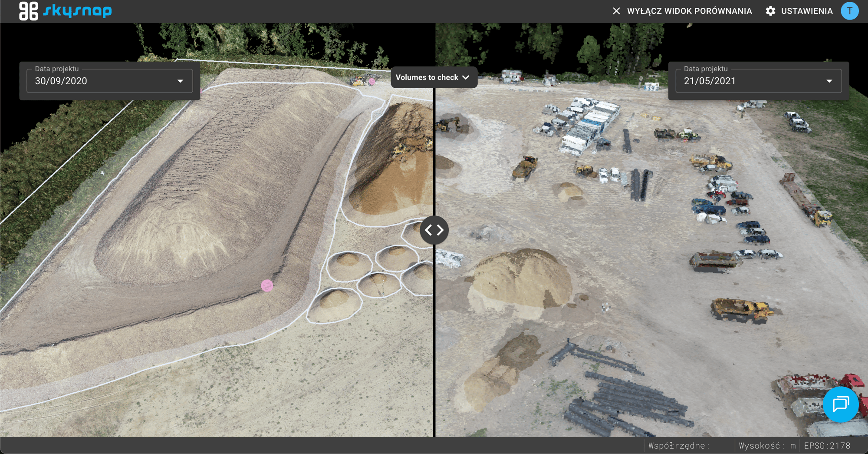Click the comparison divider arrows handle
The image size is (868, 454).
[434, 230]
